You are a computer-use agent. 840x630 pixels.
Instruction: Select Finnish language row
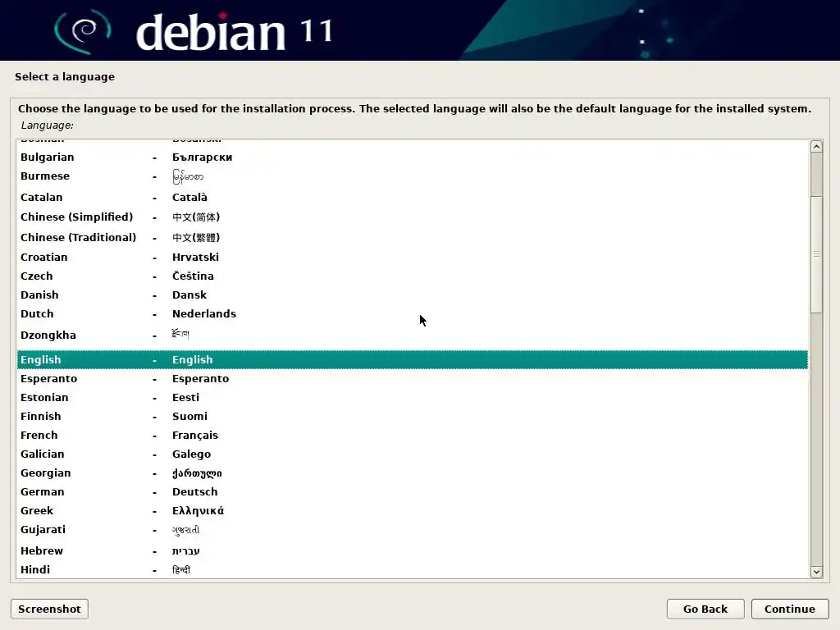click(x=412, y=416)
